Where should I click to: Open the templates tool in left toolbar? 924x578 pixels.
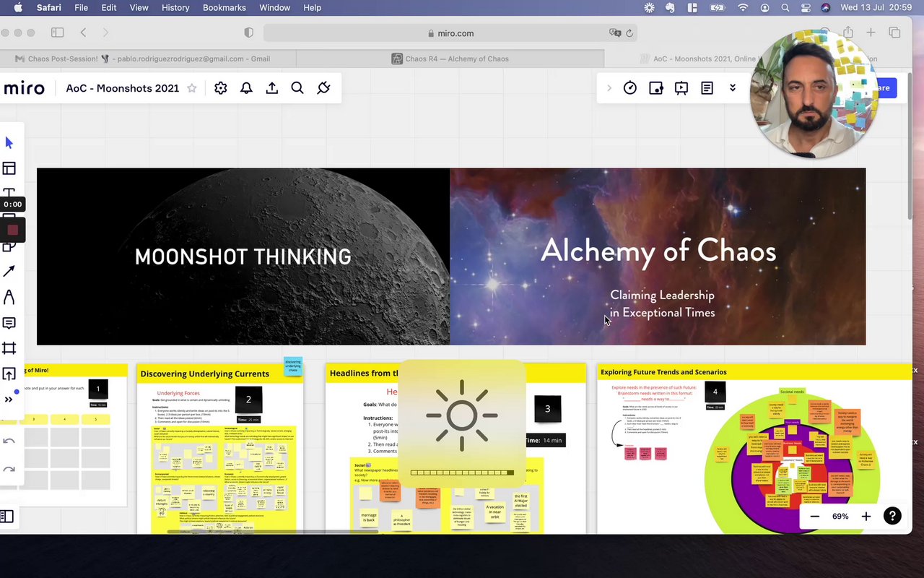click(x=9, y=168)
